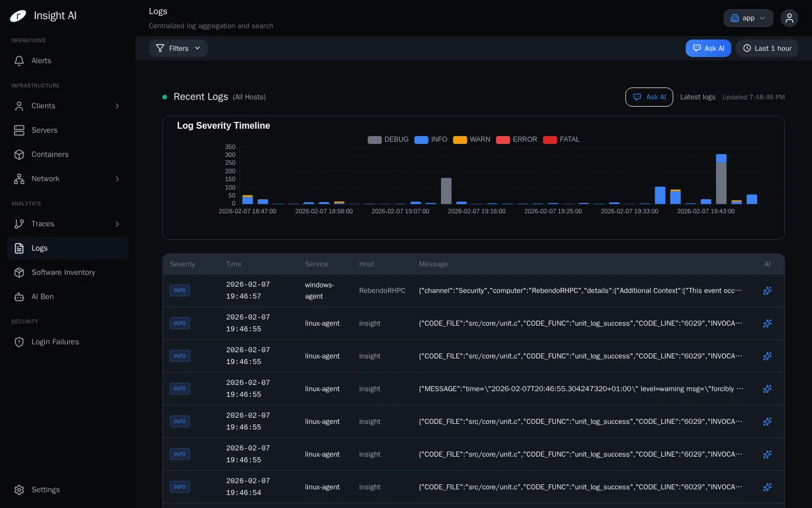Open Settings in the sidebar

[68, 490]
